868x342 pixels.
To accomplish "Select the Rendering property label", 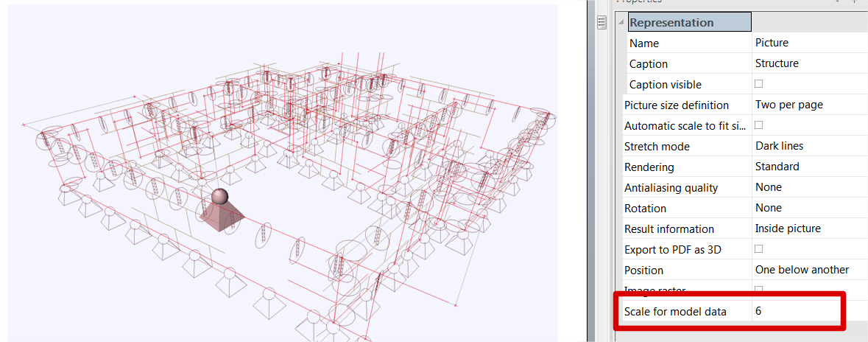I will point(649,167).
